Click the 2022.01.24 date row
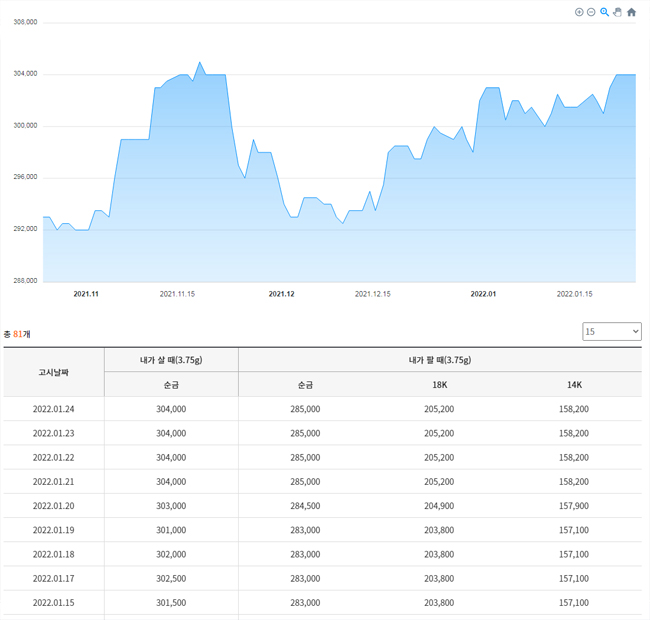Viewport: 650px width, 620px height. tap(54, 409)
